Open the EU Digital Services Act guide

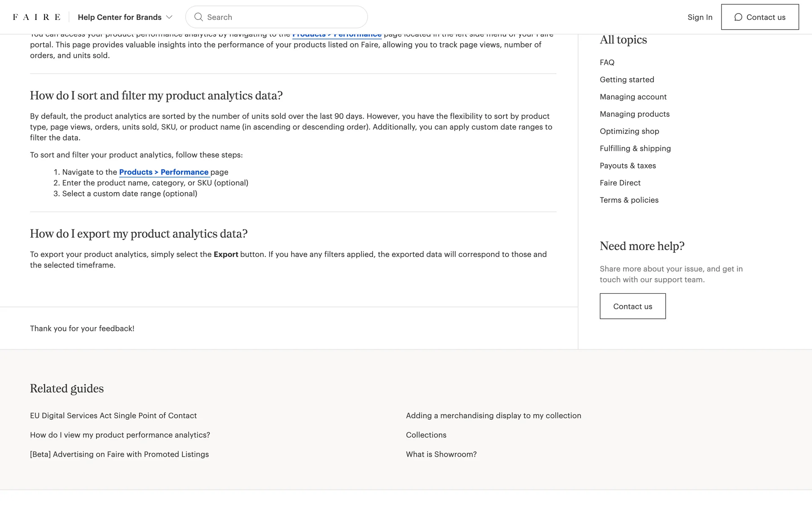pos(113,416)
